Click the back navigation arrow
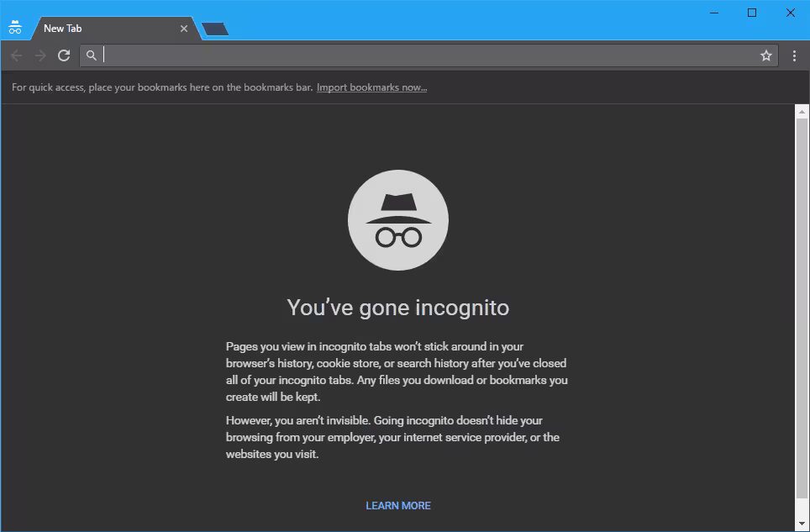 (16, 55)
